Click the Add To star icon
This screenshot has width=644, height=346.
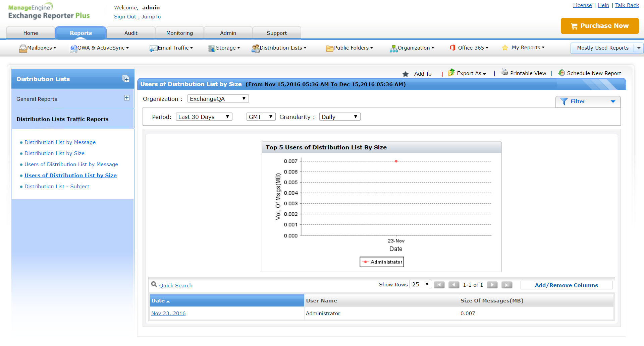click(406, 74)
